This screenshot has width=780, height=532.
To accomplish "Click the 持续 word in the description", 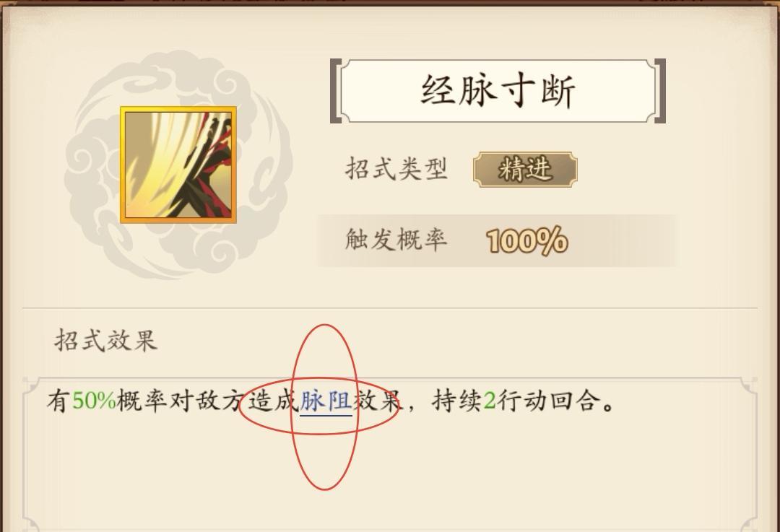I will click(456, 401).
